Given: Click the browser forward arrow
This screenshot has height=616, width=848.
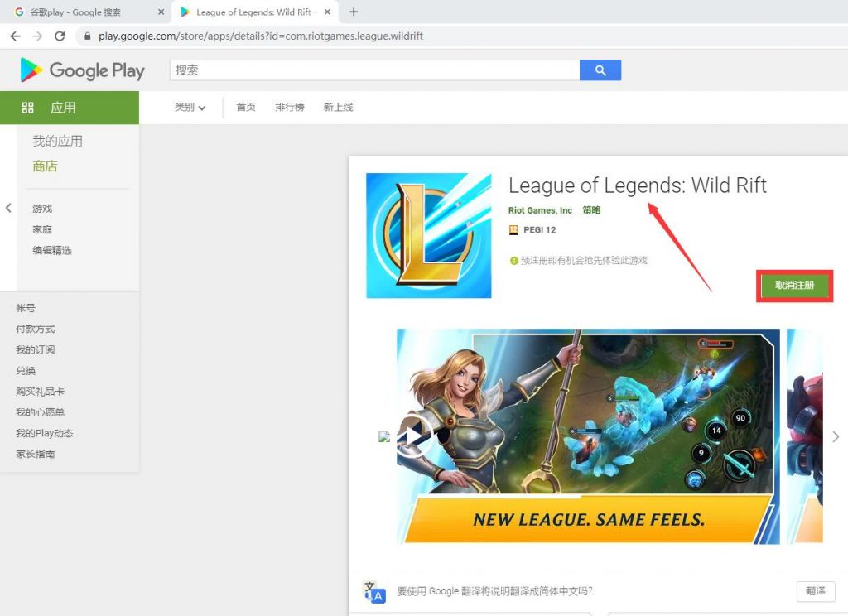Looking at the screenshot, I should (x=37, y=36).
